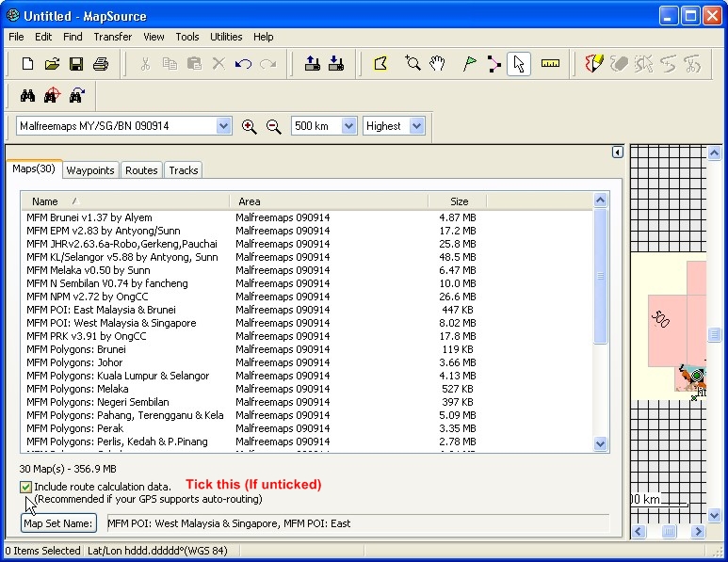Click the Zoom In magnifier button

coord(250,127)
